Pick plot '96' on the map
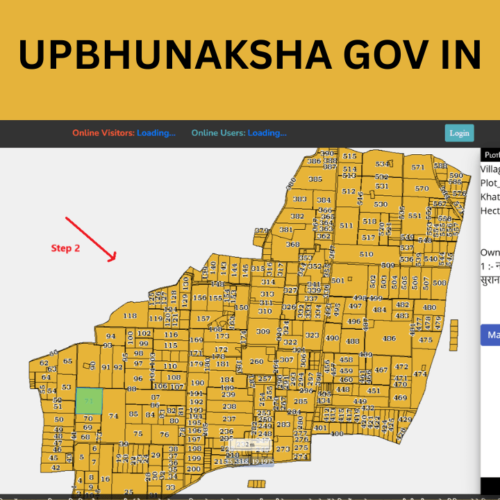 pos(138,378)
